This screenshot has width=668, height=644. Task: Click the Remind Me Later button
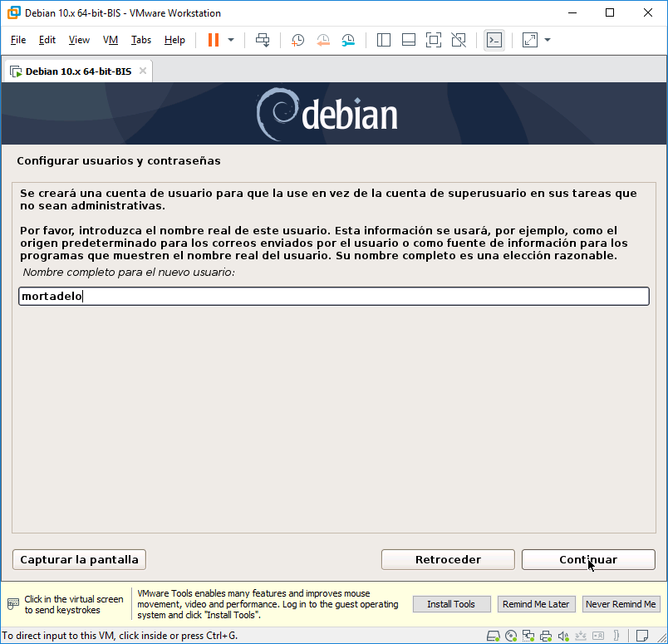[x=536, y=604]
